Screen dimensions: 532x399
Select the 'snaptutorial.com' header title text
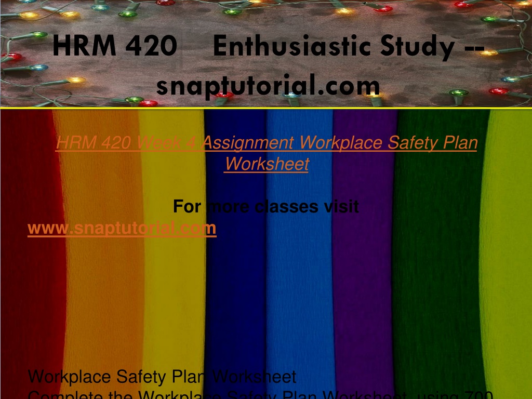[268, 86]
